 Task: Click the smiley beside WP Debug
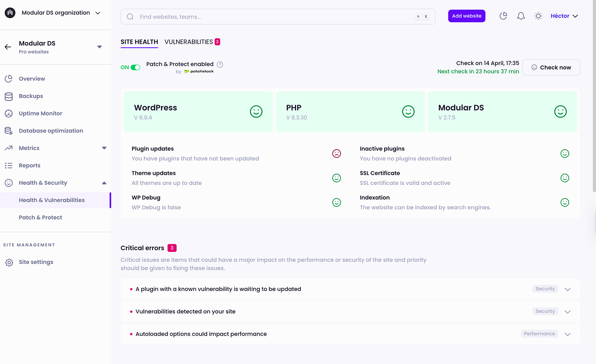click(x=337, y=202)
